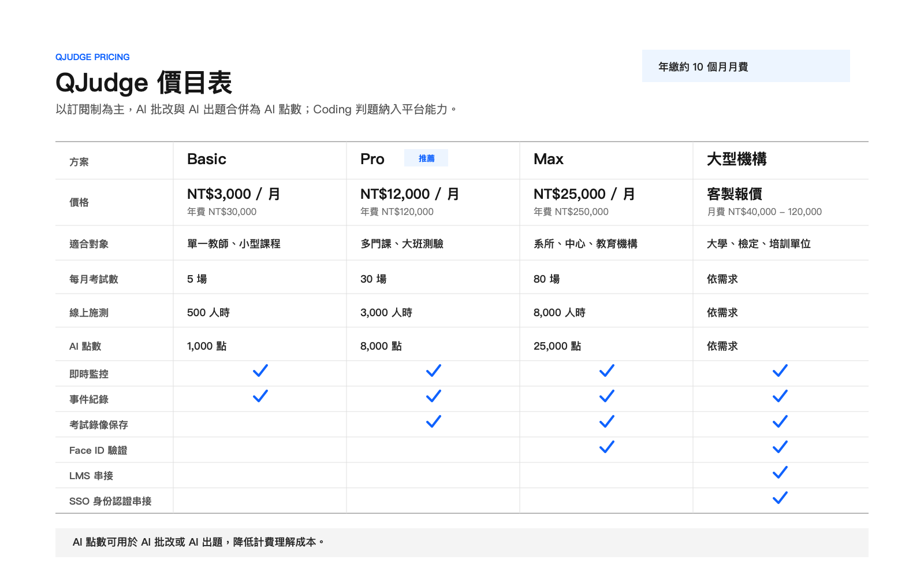Click the Basic checkmark for 事件紀錄
Image resolution: width=924 pixels, height=578 pixels.
[260, 396]
